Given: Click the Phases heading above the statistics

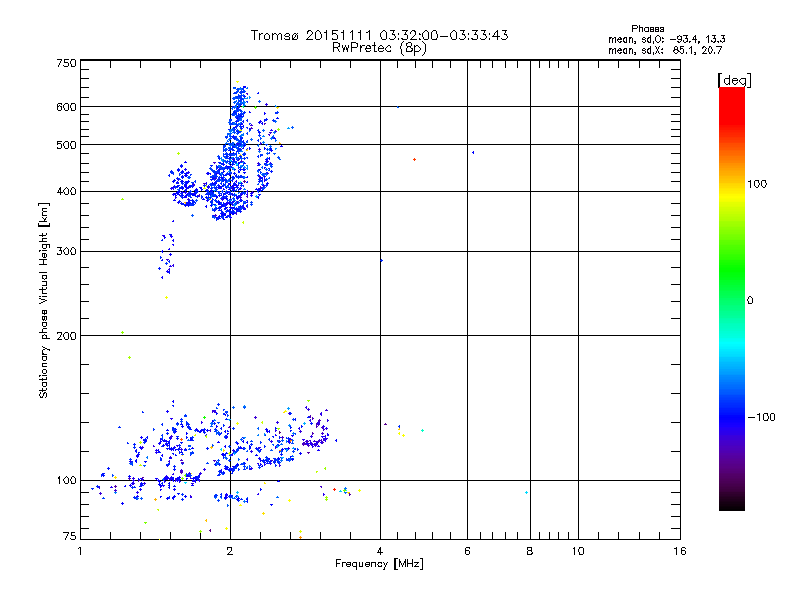Looking at the screenshot, I should pyautogui.click(x=647, y=29).
